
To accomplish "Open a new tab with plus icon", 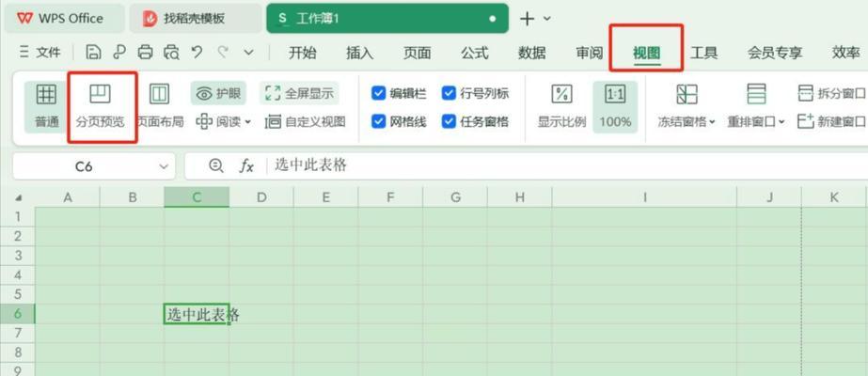I will 527,18.
